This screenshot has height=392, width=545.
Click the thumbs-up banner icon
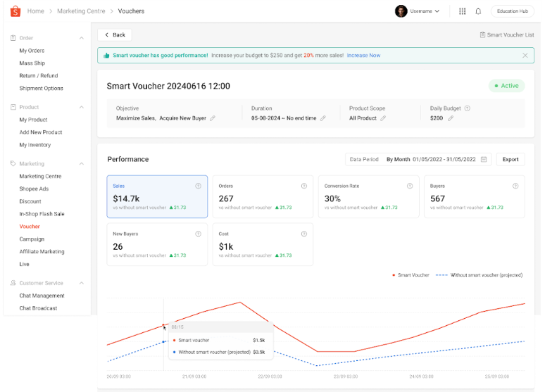pyautogui.click(x=106, y=56)
